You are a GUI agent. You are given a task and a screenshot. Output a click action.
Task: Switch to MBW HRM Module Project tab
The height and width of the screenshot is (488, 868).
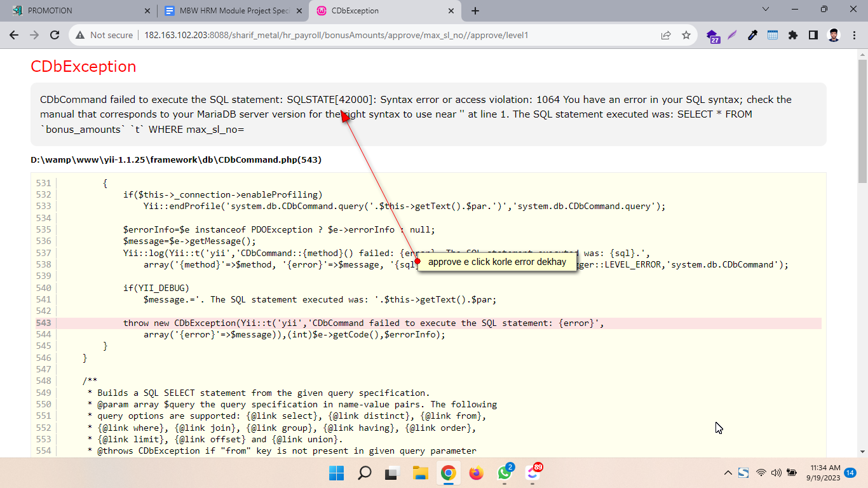(x=229, y=11)
